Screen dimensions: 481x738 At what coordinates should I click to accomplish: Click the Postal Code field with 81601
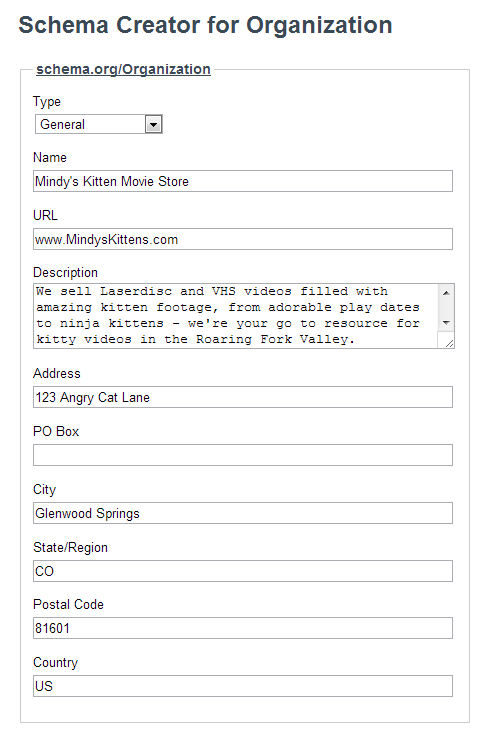click(x=243, y=628)
